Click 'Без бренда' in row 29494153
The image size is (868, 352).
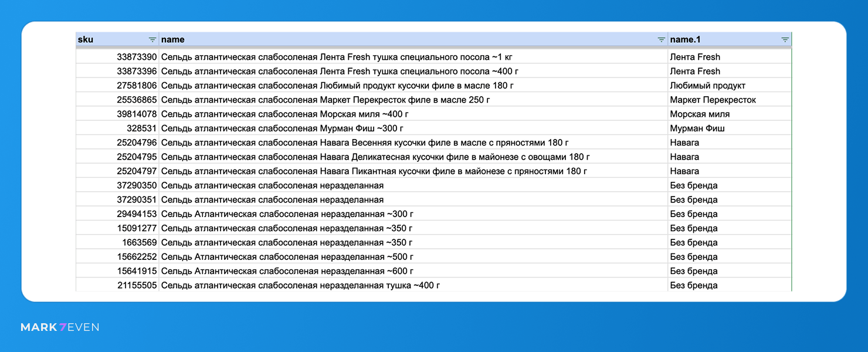(730, 214)
